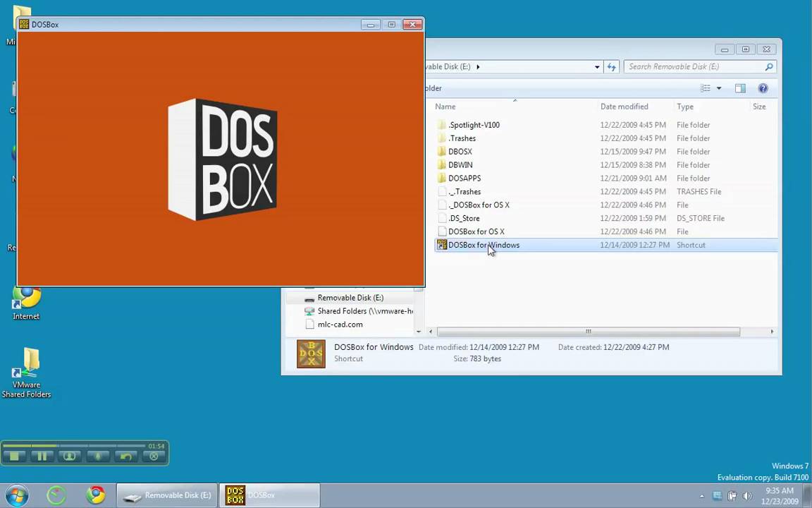Change the view using the view icon

pos(706,88)
